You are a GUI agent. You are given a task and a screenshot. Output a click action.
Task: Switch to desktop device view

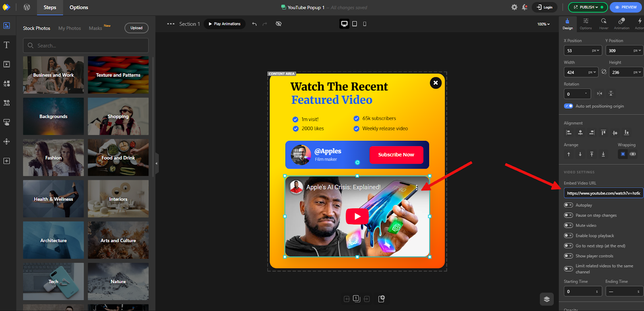click(x=345, y=24)
